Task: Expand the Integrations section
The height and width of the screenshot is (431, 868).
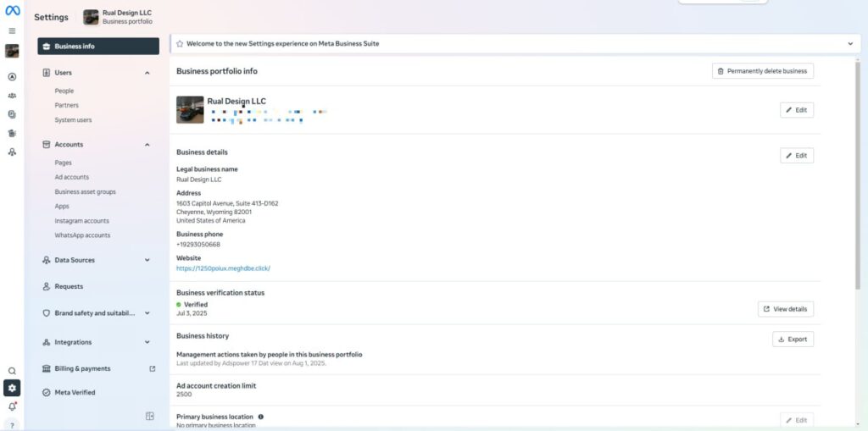Action: coord(147,342)
